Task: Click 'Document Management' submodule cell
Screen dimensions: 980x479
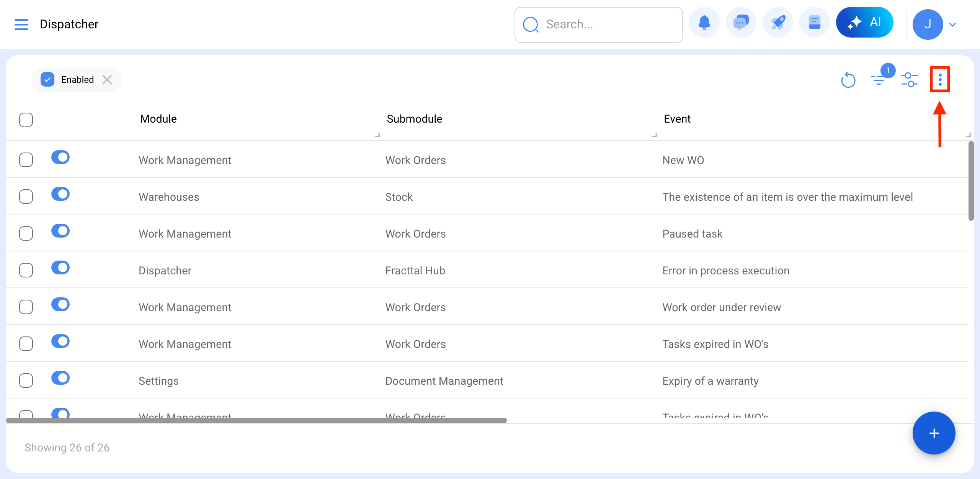Action: pyautogui.click(x=444, y=381)
